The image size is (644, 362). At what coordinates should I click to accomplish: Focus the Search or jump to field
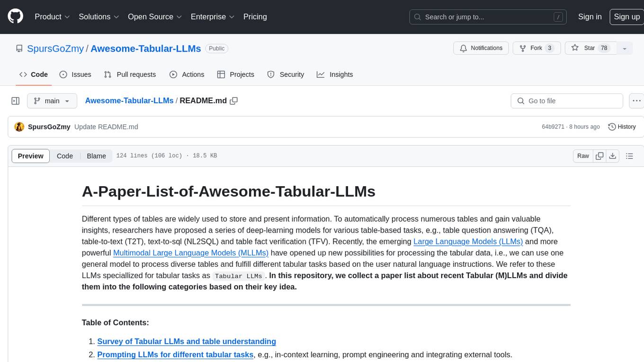coord(488,17)
